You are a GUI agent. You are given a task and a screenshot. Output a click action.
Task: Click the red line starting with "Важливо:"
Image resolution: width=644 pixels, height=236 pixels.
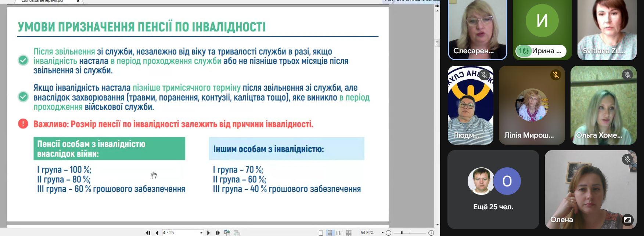click(173, 124)
